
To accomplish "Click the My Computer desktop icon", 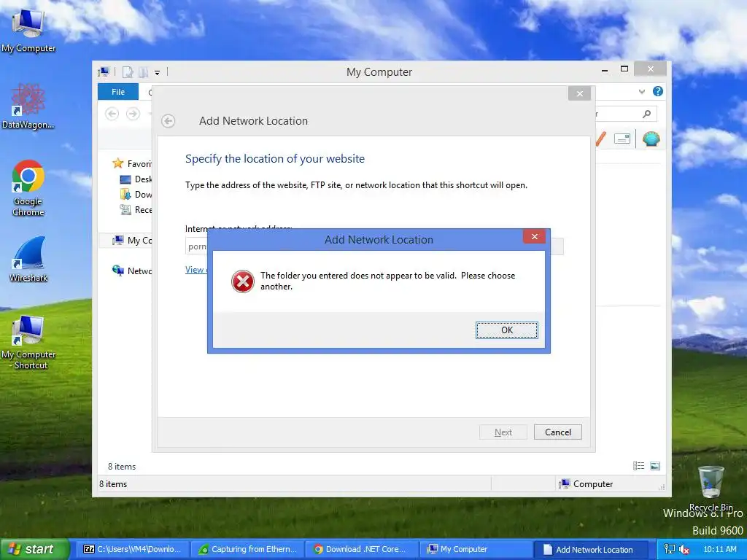I will [x=28, y=29].
